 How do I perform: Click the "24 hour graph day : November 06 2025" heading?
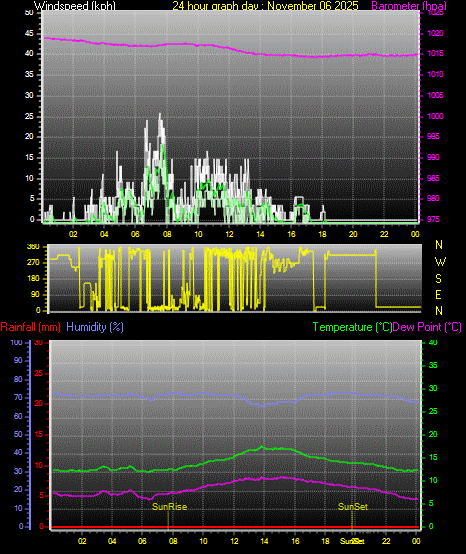click(265, 5)
